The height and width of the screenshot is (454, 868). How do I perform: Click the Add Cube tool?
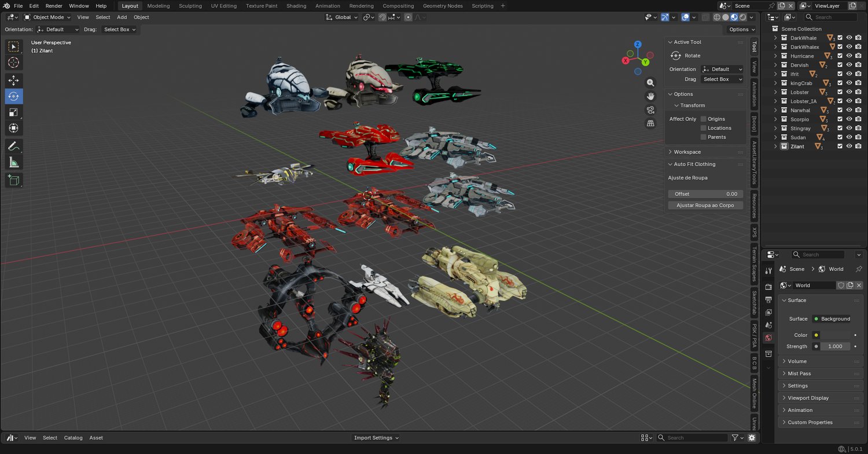coord(13,180)
